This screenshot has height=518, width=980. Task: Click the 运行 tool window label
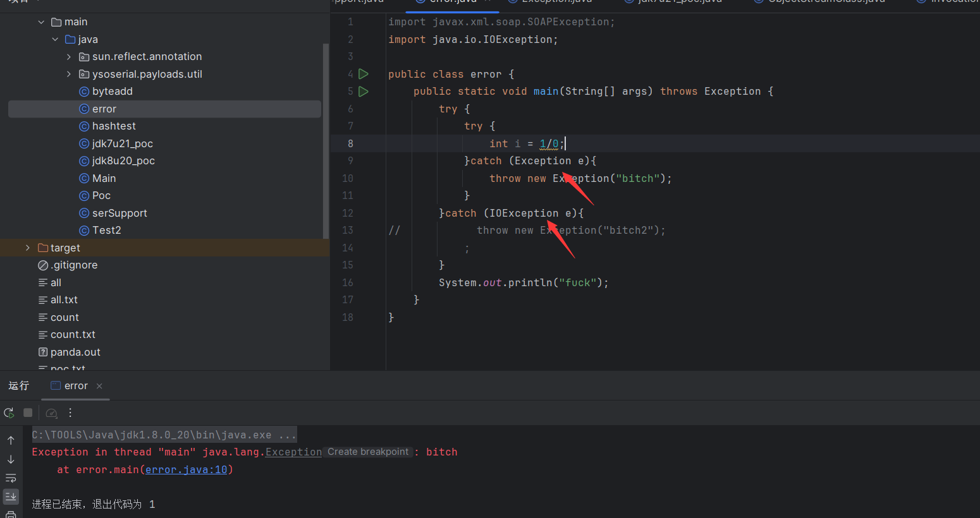pyautogui.click(x=18, y=386)
